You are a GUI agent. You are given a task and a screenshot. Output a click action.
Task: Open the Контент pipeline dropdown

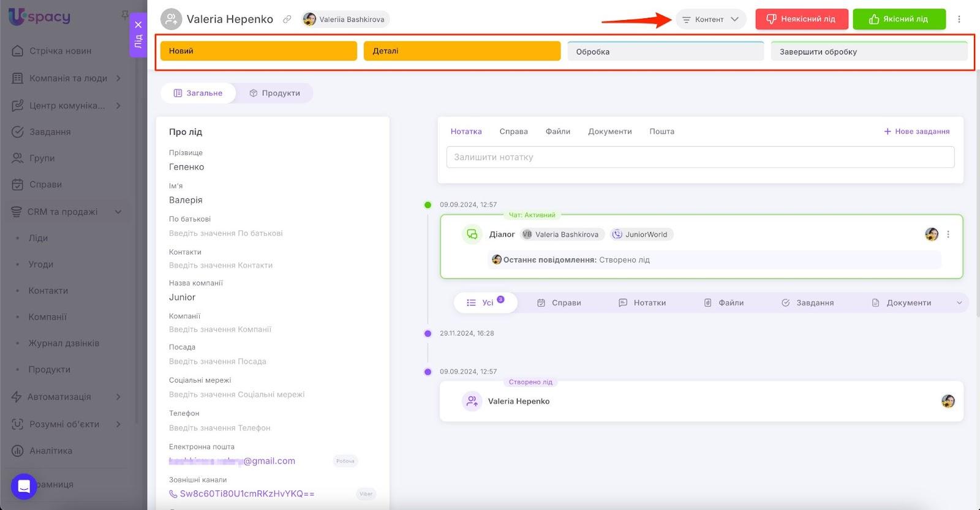click(710, 20)
